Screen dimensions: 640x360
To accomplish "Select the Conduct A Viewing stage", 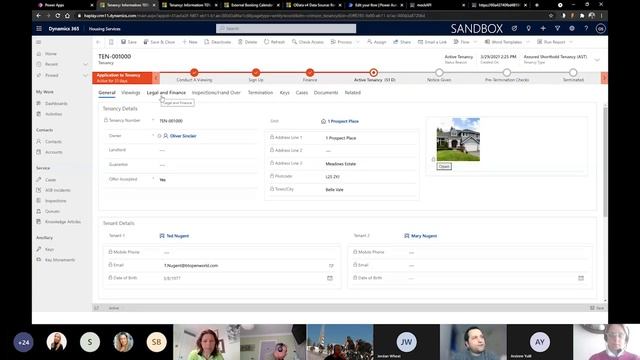I will click(x=194, y=73).
